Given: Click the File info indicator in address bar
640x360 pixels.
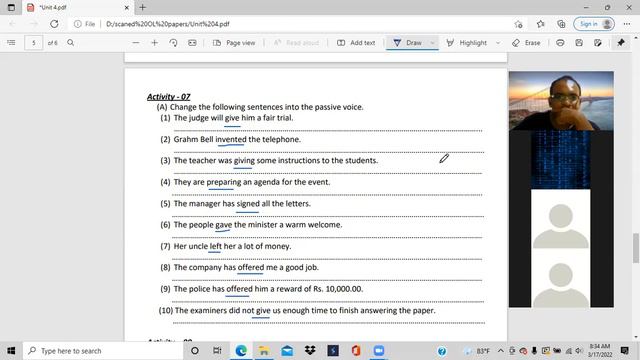Looking at the screenshot, I should [x=84, y=24].
